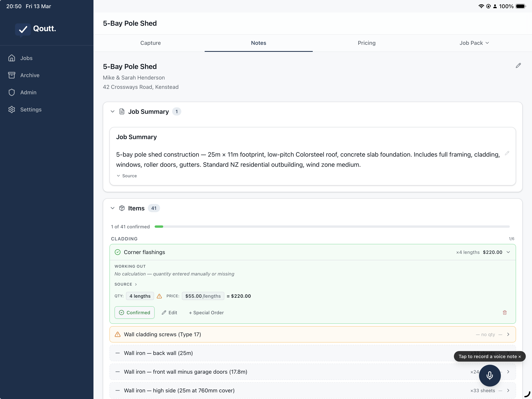Open Jobs in the sidebar

26,58
